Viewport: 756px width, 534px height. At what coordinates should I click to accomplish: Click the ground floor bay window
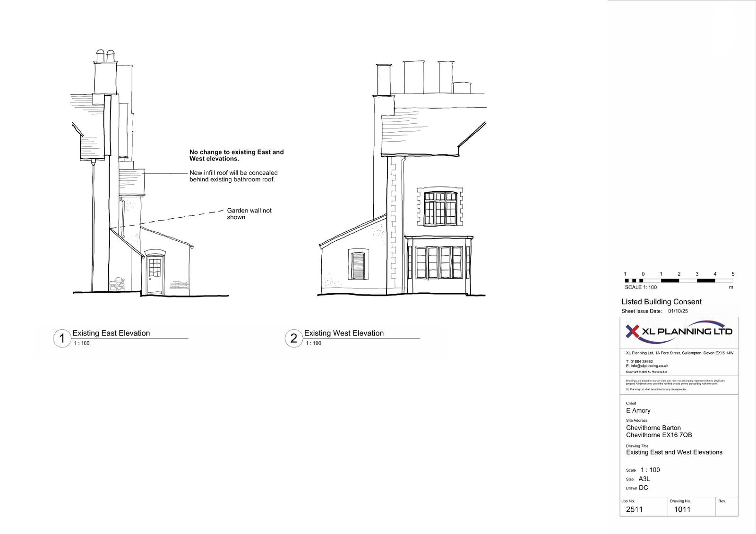click(439, 263)
